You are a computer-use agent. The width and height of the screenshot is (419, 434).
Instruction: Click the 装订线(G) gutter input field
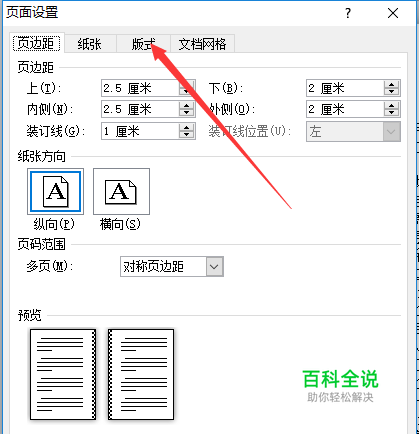point(140,131)
